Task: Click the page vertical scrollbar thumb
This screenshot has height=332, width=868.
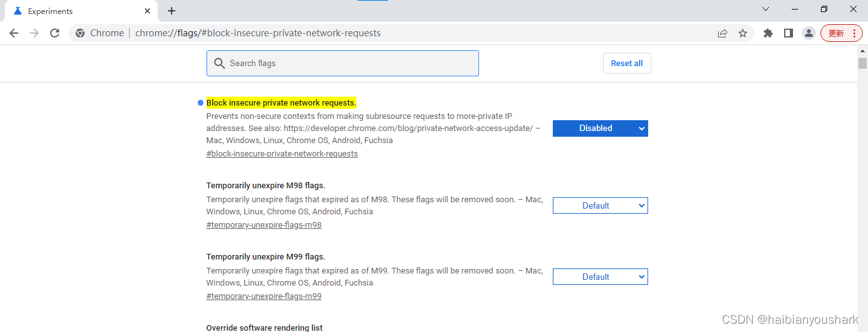Action: (x=862, y=63)
